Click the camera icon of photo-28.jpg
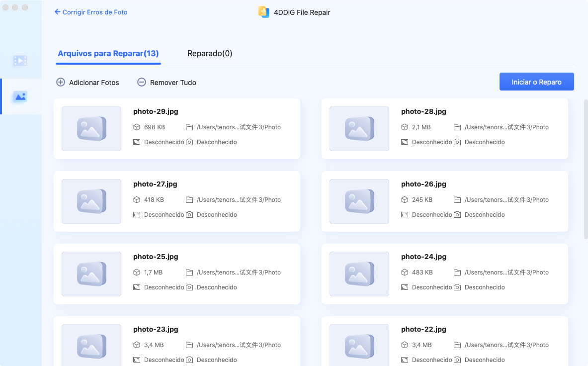Image resolution: width=588 pixels, height=366 pixels. (457, 142)
